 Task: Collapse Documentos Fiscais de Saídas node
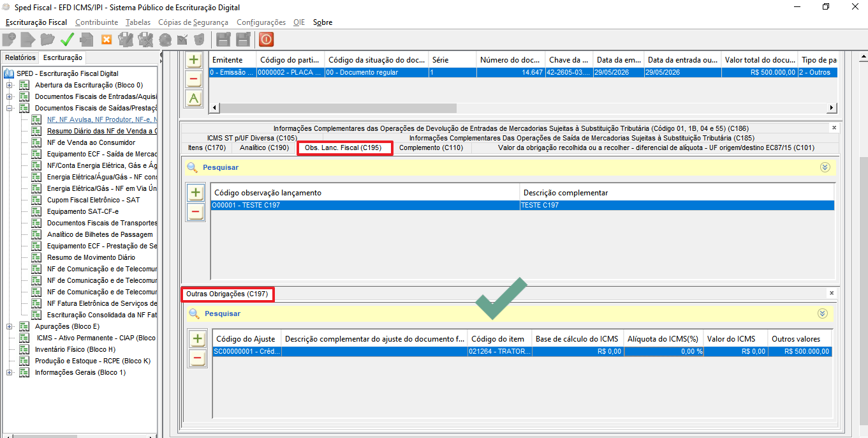pyautogui.click(x=10, y=108)
